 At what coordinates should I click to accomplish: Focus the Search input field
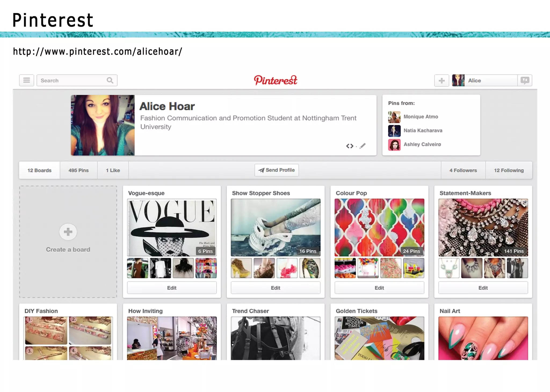pyautogui.click(x=77, y=80)
